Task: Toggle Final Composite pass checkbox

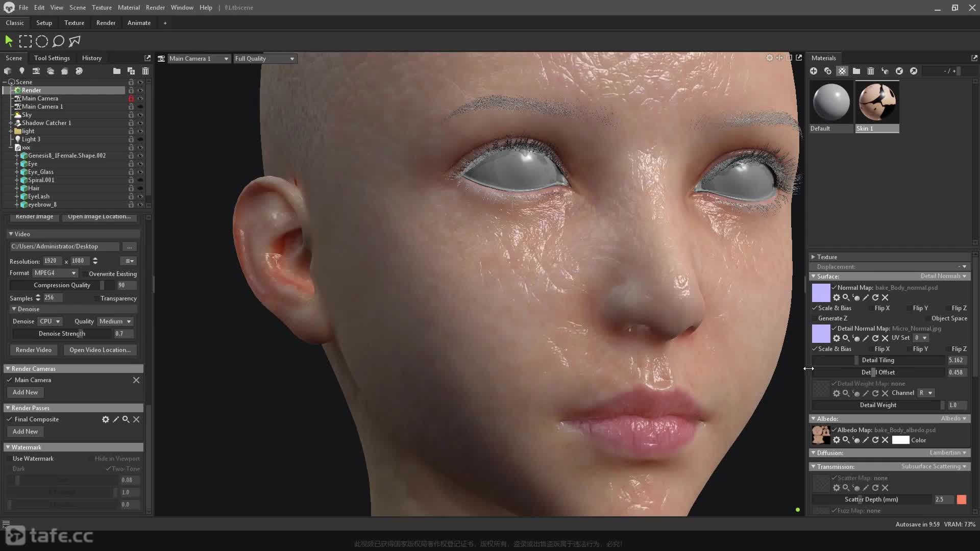Action: click(9, 419)
